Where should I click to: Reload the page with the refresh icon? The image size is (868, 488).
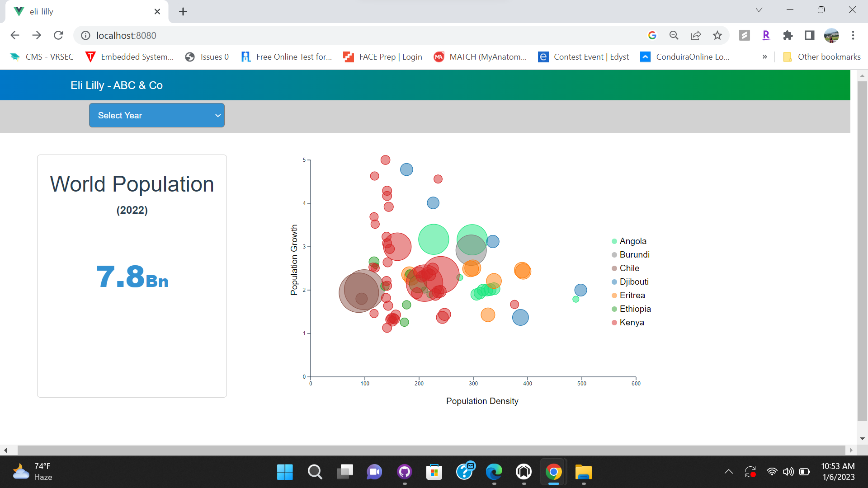pos(58,35)
